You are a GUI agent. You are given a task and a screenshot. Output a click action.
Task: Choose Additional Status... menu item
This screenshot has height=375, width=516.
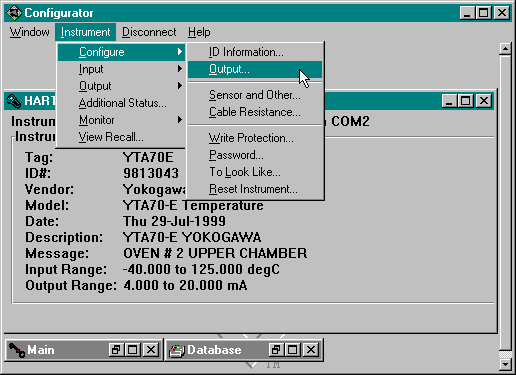tap(121, 103)
